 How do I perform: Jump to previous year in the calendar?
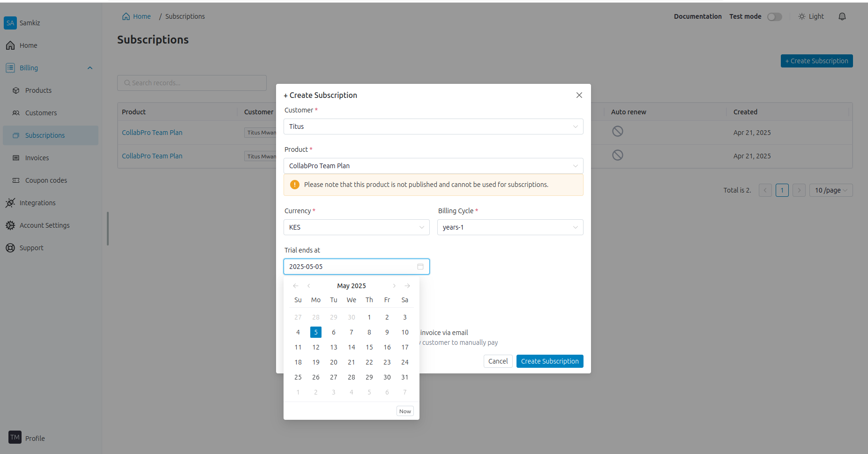[x=295, y=286]
